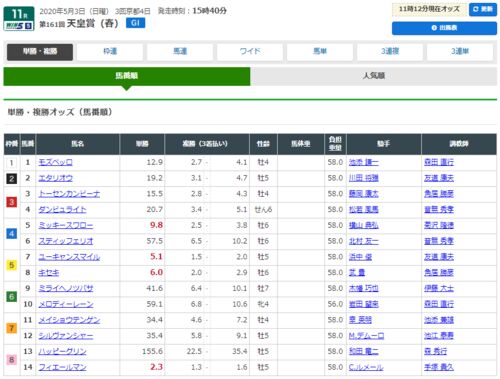Click the 11時12分現在オッズ timestamp label

(429, 9)
